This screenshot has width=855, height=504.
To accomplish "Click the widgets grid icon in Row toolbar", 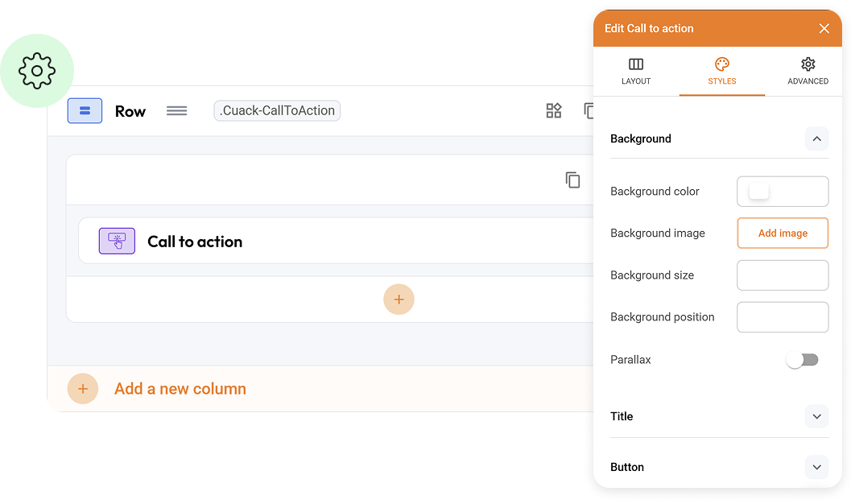I will (554, 111).
